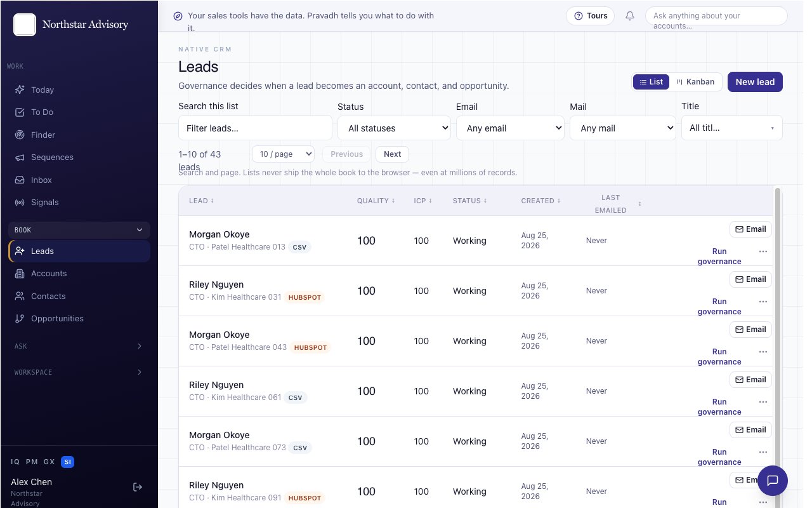Image resolution: width=812 pixels, height=508 pixels.
Task: Click the notification bell icon
Action: point(630,16)
